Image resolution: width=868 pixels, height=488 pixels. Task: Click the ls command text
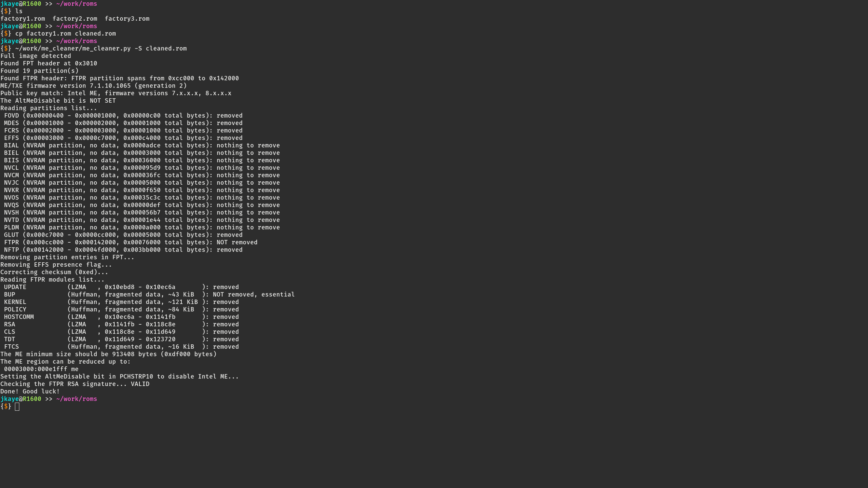point(19,11)
